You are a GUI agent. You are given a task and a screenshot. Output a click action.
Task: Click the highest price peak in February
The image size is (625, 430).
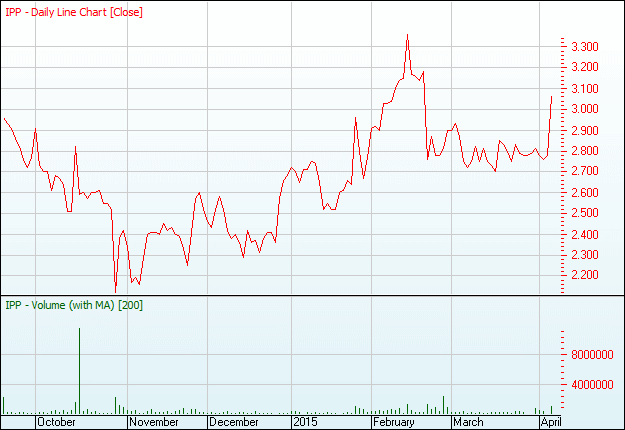[x=407, y=35]
